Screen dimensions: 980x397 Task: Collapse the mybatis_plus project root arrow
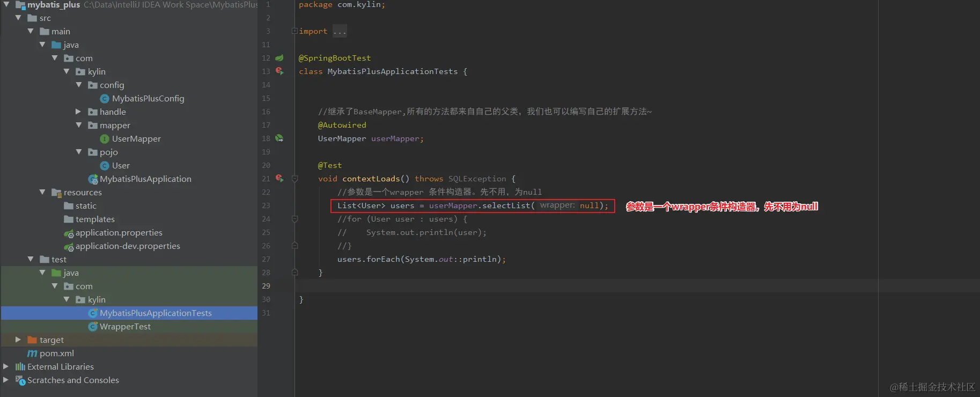(6, 4)
